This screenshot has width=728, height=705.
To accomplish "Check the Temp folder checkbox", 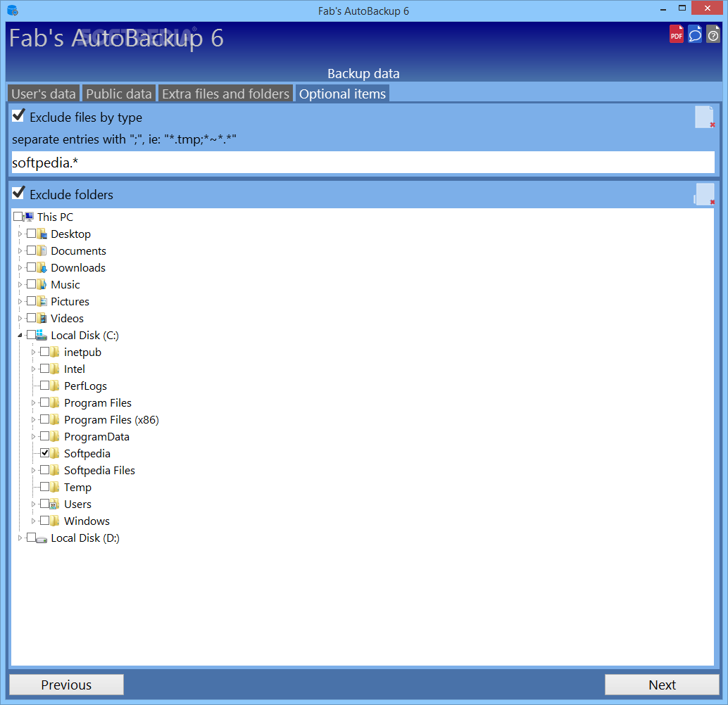I will [x=44, y=486].
